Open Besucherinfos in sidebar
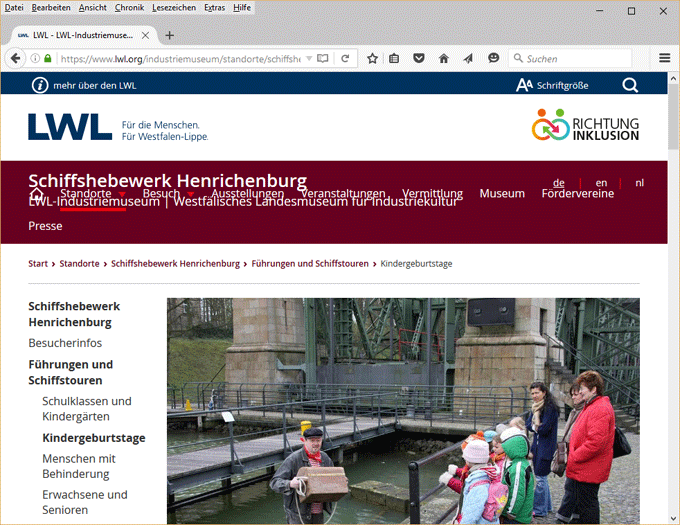 65,343
